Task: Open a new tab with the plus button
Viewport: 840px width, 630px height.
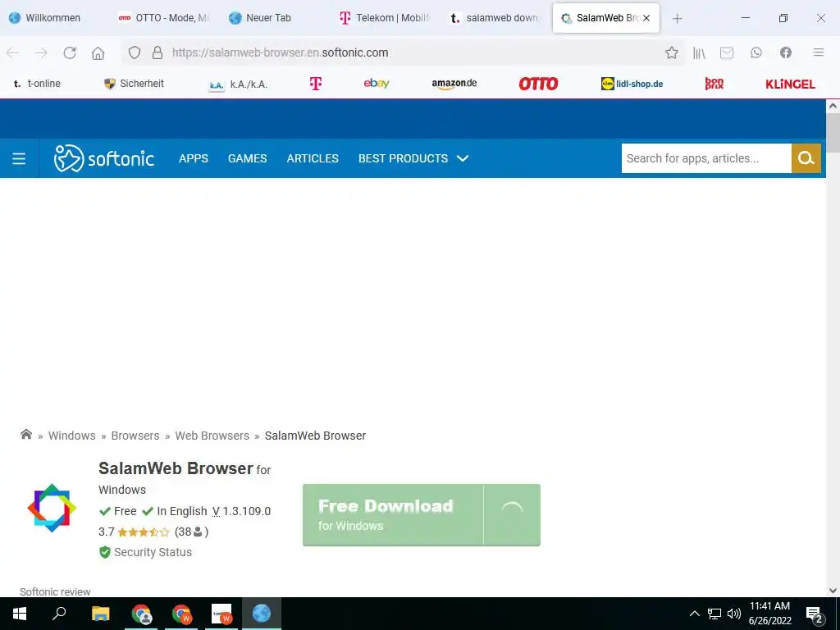Action: pyautogui.click(x=677, y=18)
